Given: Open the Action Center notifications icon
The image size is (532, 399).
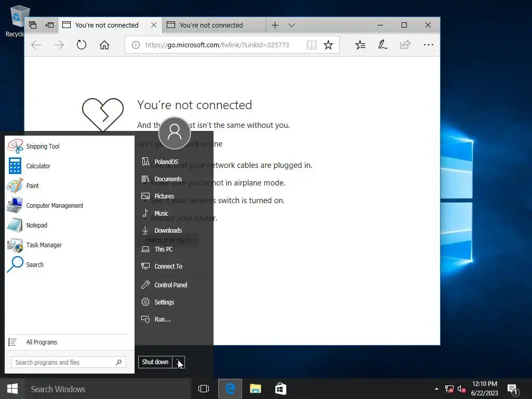Looking at the screenshot, I should (513, 389).
